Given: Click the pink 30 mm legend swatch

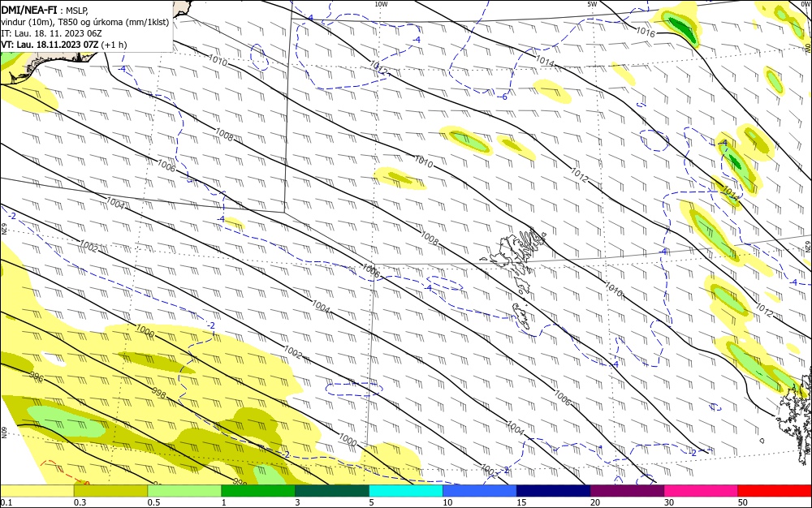Looking at the screenshot, I should tap(702, 491).
